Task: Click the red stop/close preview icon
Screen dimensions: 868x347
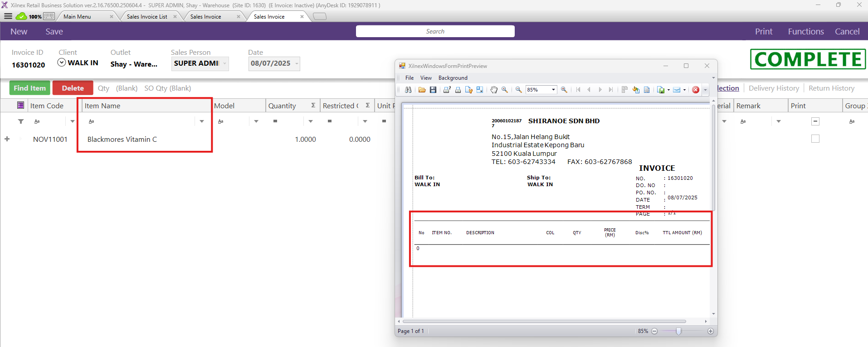Action: pyautogui.click(x=696, y=90)
